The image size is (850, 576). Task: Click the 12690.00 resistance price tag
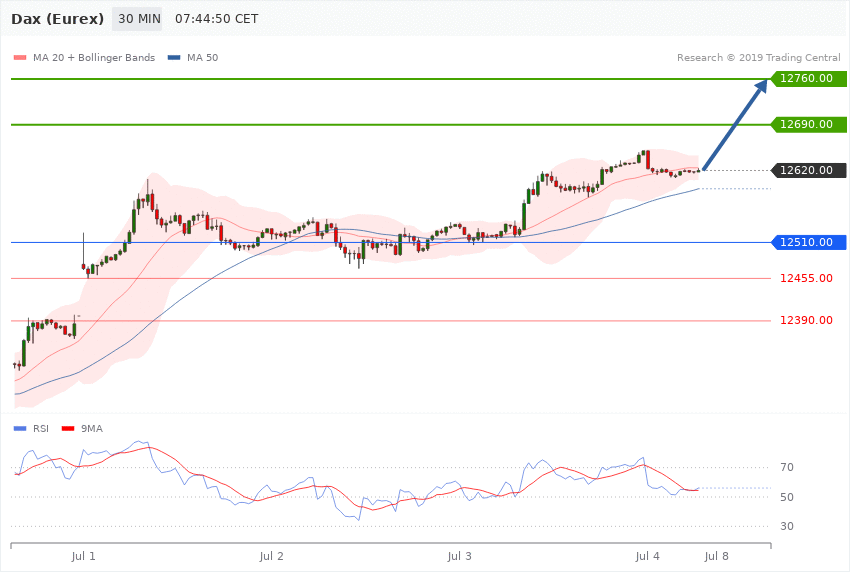click(x=808, y=125)
